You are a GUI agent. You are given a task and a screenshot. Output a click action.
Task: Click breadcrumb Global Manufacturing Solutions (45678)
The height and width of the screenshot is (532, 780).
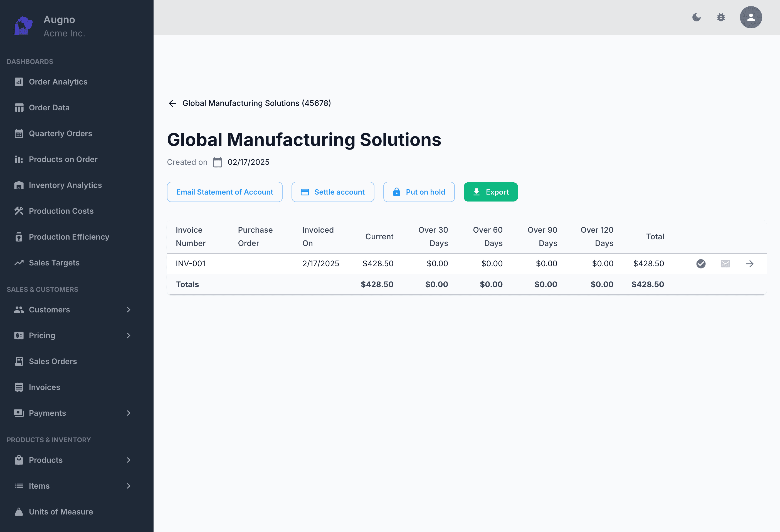tap(256, 103)
